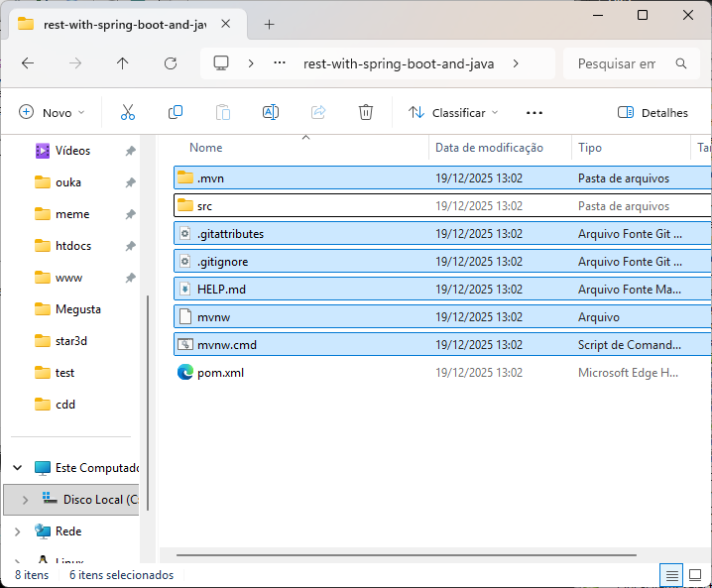712x588 pixels.
Task: Select the pom.xml file
Action: pyautogui.click(x=220, y=373)
